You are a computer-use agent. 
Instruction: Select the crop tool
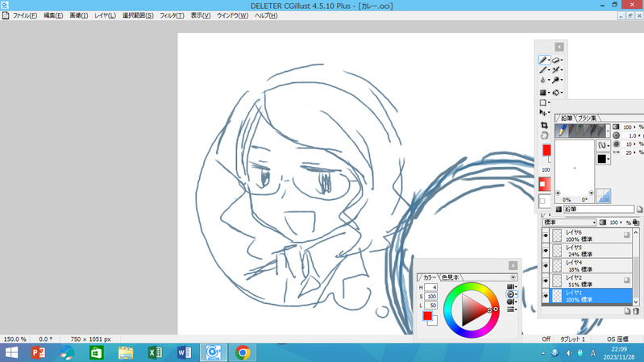coord(544,125)
